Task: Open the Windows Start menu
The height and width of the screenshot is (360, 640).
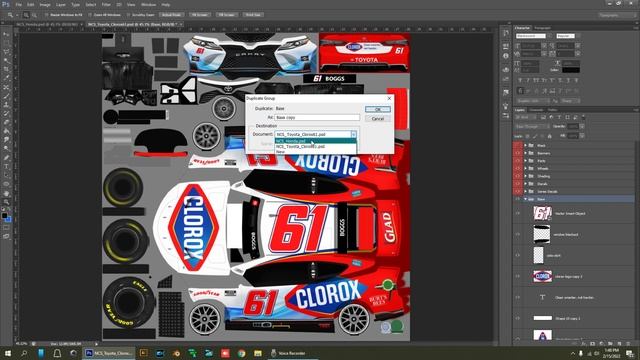Action: click(7, 353)
